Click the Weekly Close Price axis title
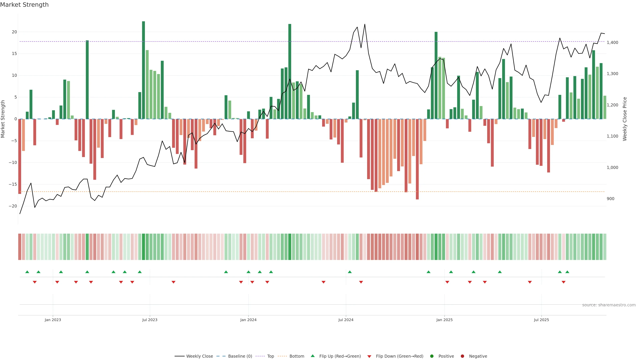644x362 pixels. click(x=625, y=119)
